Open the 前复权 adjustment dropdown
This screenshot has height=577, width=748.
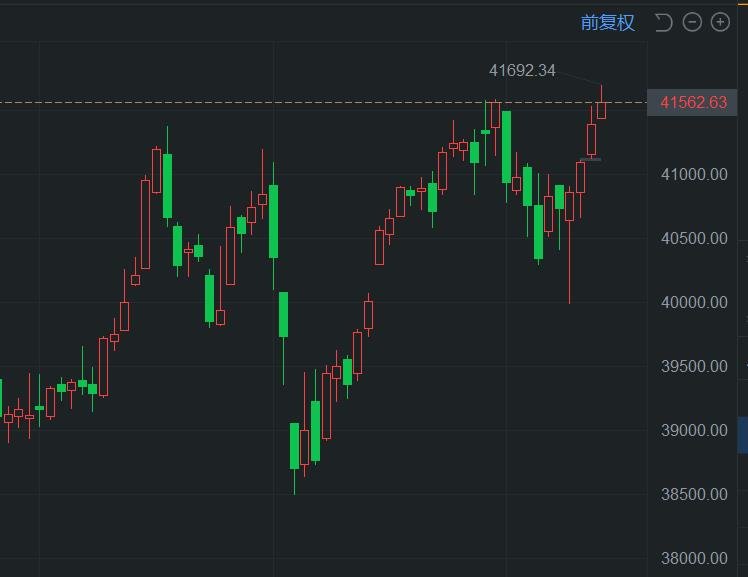click(607, 22)
